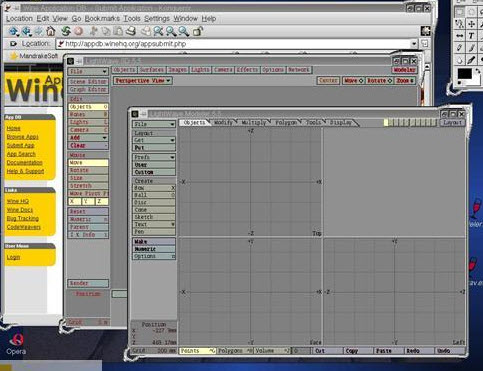483x371 pixels.
Task: Click Konqueror's Paste clipboard icon
Action: (x=118, y=31)
